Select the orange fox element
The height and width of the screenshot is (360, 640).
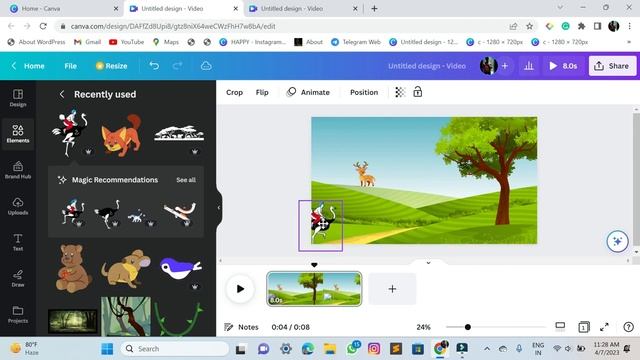(x=122, y=136)
